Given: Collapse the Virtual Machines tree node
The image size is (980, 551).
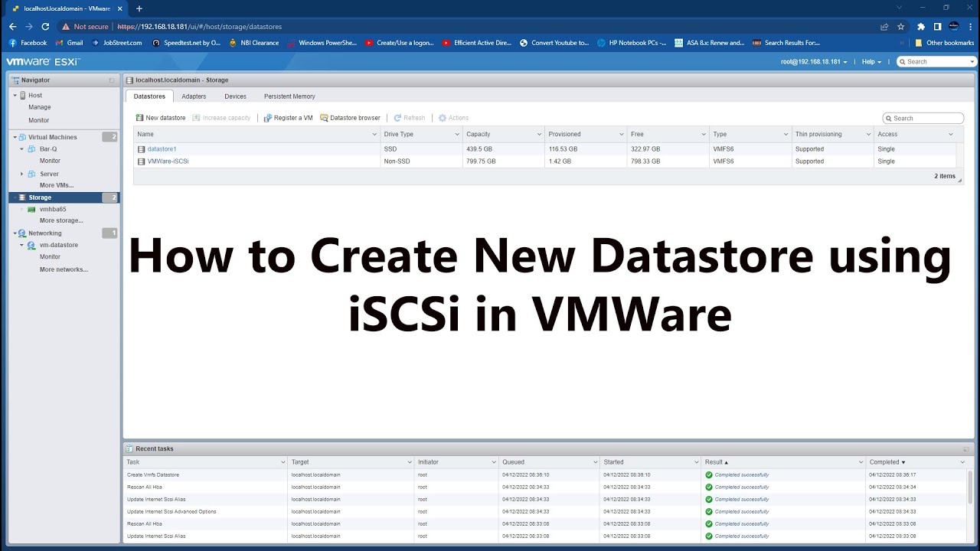Looking at the screenshot, I should (x=14, y=137).
